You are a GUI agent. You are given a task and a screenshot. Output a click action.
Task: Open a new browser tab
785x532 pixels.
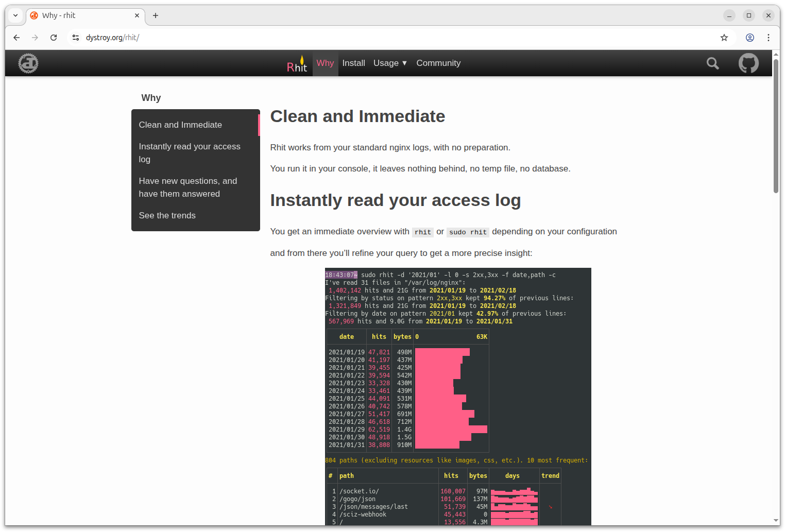pos(156,15)
